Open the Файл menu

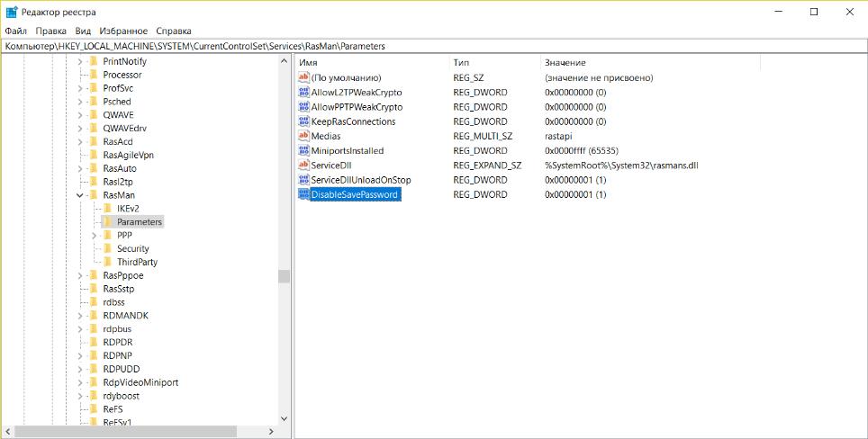point(15,31)
